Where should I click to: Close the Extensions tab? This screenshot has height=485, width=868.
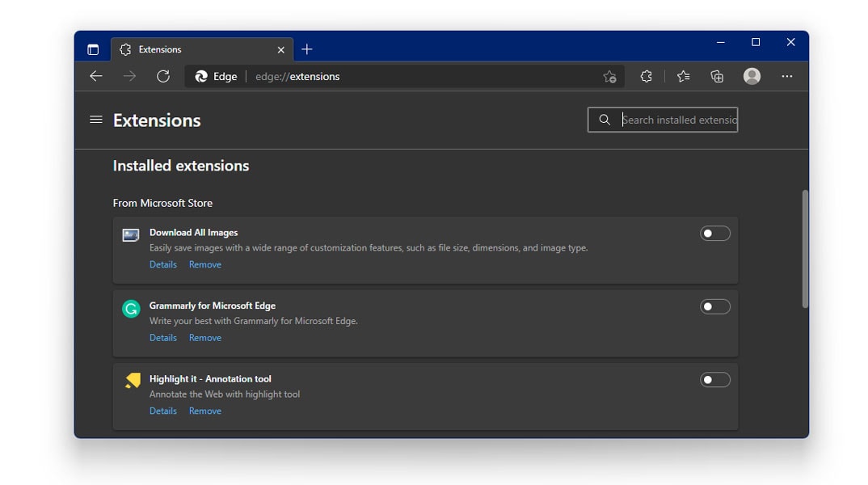pos(280,50)
